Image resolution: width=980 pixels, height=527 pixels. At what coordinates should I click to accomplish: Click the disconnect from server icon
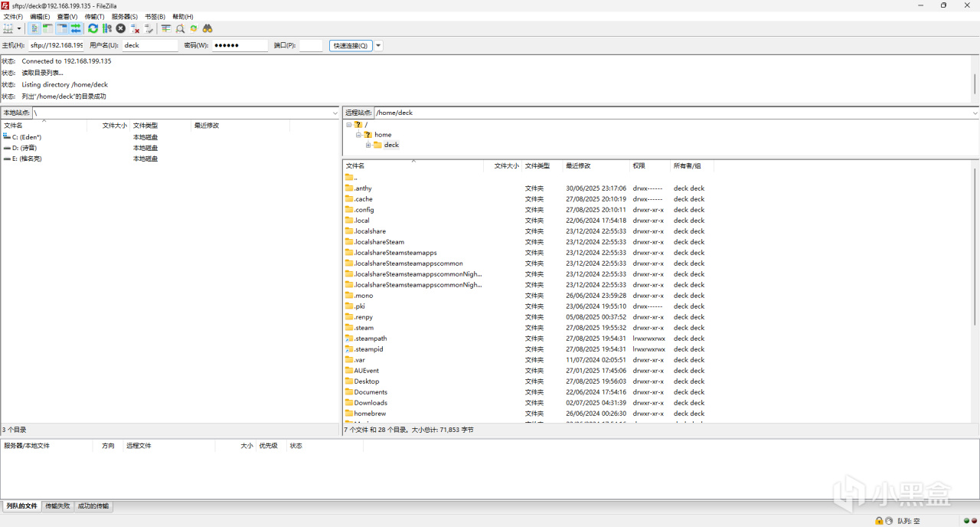click(135, 28)
